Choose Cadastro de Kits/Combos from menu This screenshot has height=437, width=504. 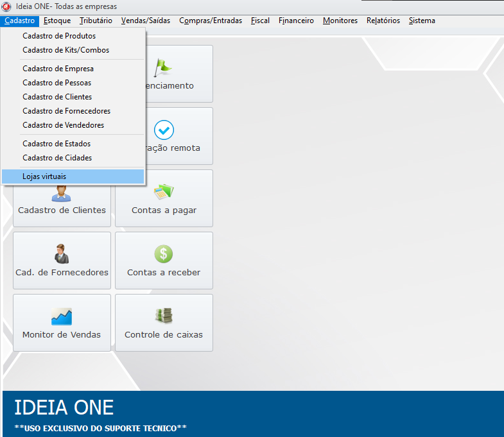(x=65, y=50)
